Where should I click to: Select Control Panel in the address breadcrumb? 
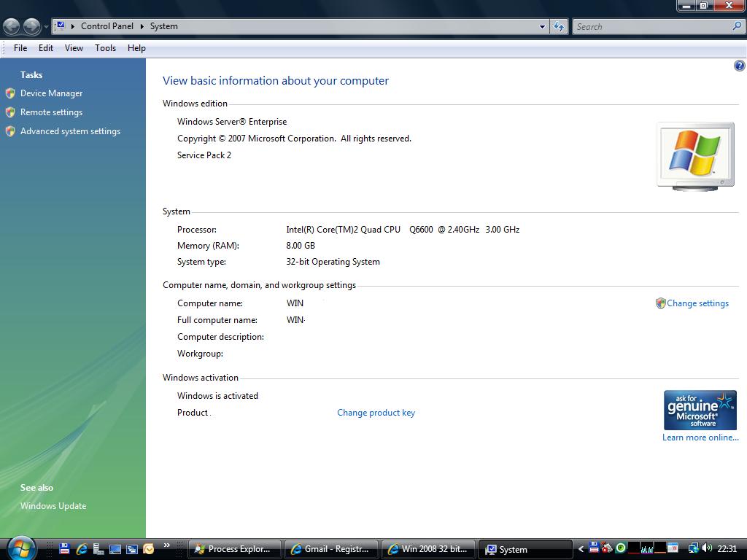(x=107, y=26)
